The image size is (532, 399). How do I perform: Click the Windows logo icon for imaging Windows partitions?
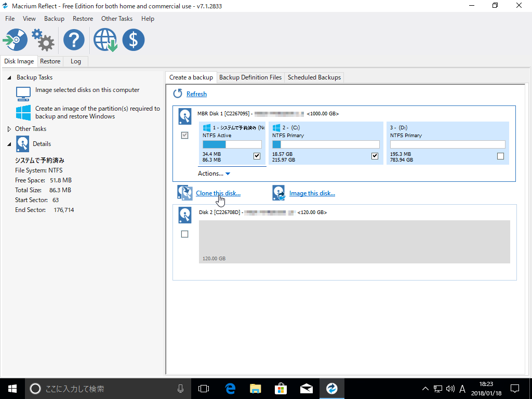coord(23,113)
